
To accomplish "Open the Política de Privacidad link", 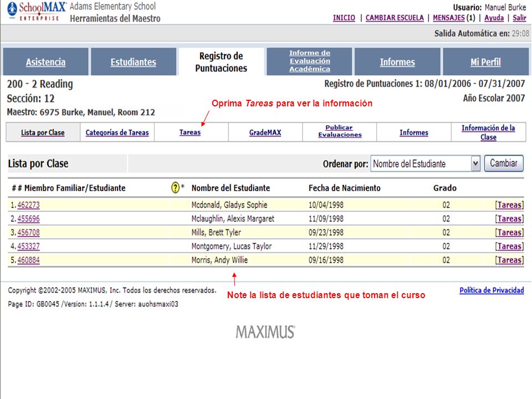I will (492, 290).
